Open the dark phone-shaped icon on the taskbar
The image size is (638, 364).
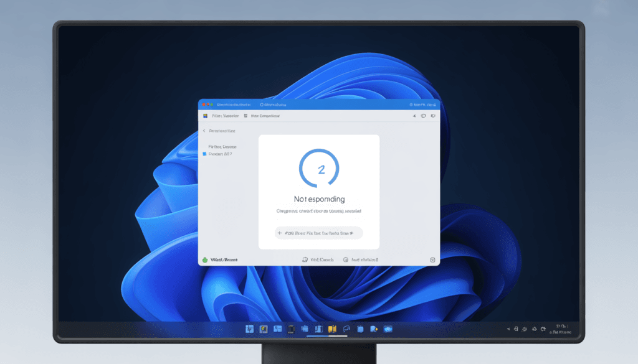[x=292, y=329]
